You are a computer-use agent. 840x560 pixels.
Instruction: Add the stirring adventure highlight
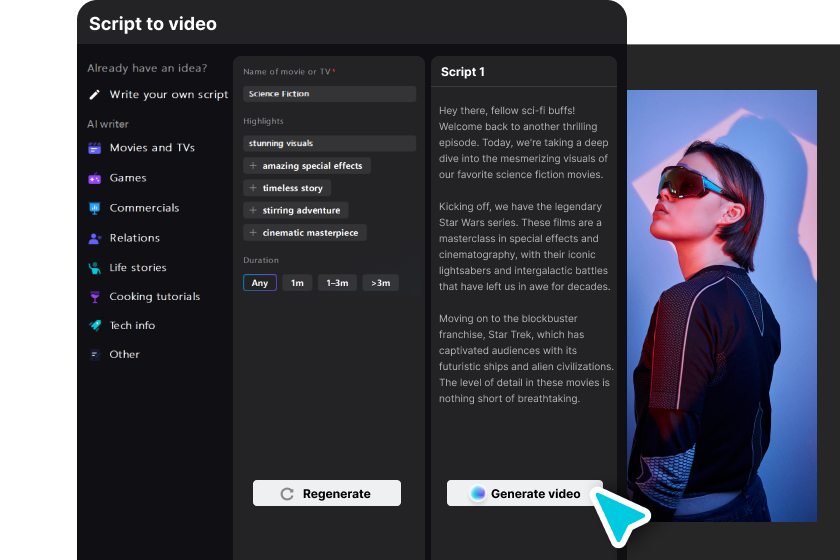point(296,210)
